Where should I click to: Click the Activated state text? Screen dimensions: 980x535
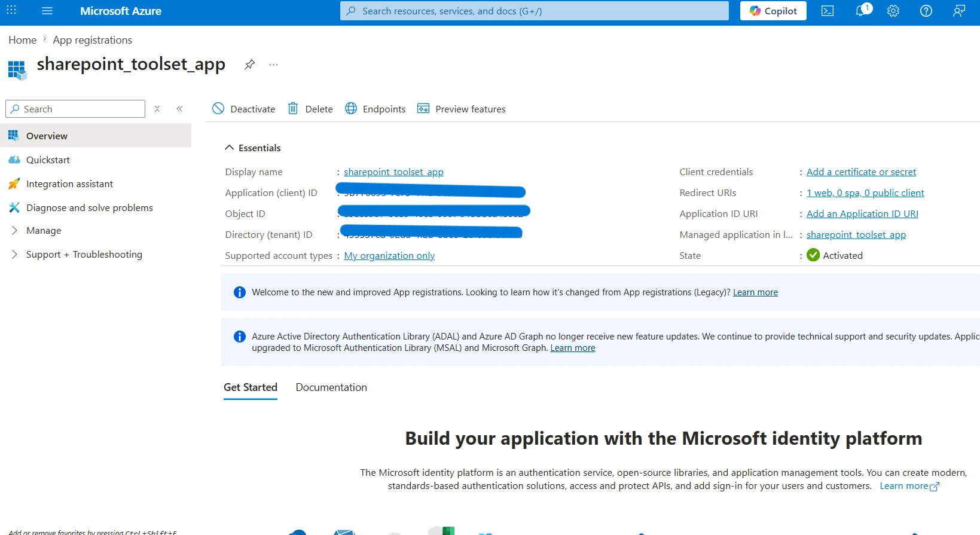[x=842, y=256]
